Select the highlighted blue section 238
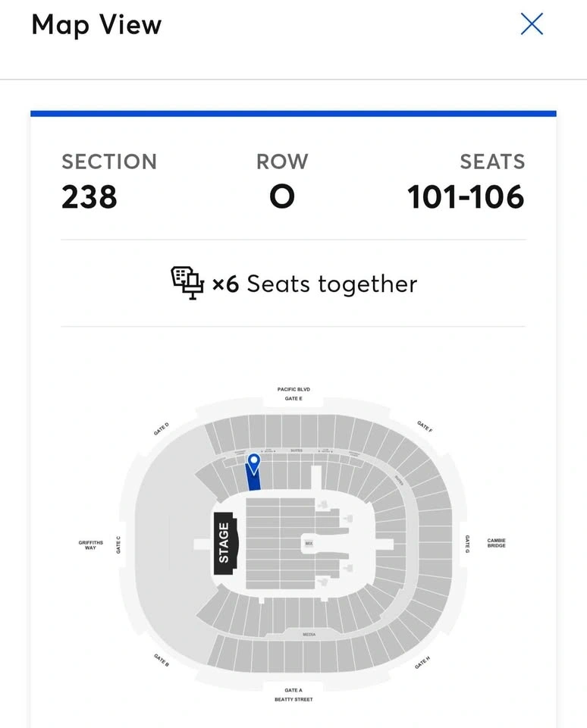The width and height of the screenshot is (587, 728). click(x=253, y=479)
